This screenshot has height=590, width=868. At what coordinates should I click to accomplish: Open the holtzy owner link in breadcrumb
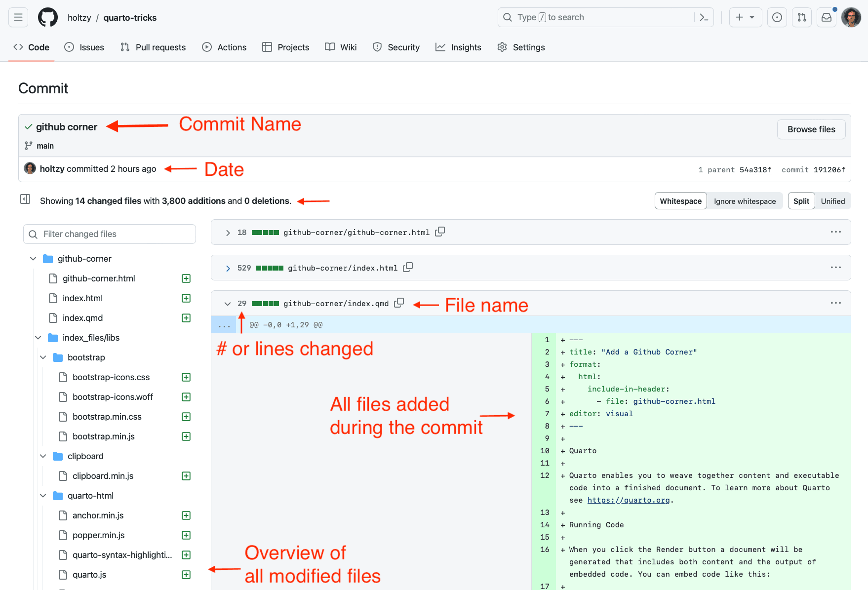[x=79, y=18]
